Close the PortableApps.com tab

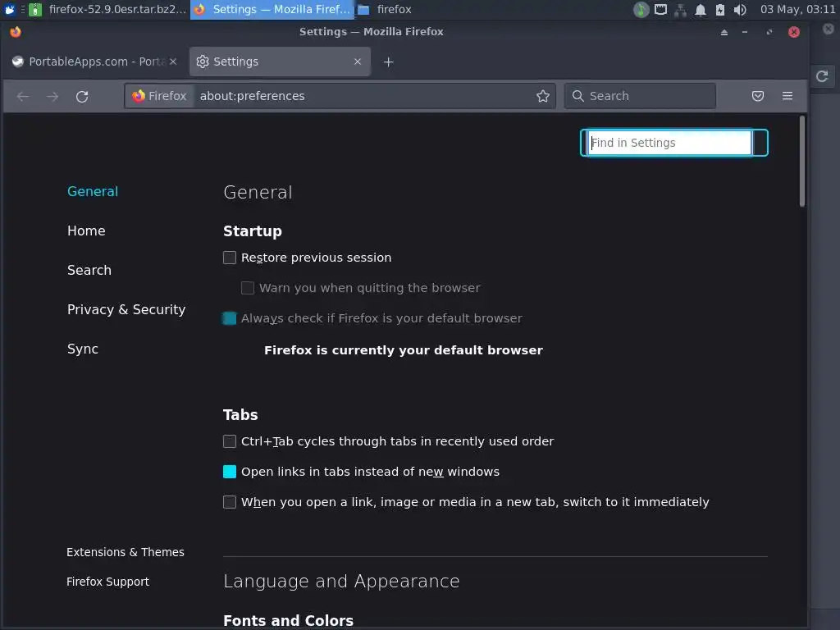coord(173,62)
